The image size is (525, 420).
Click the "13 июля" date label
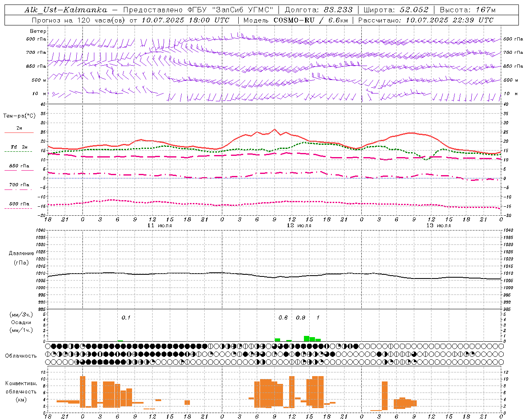438,226
